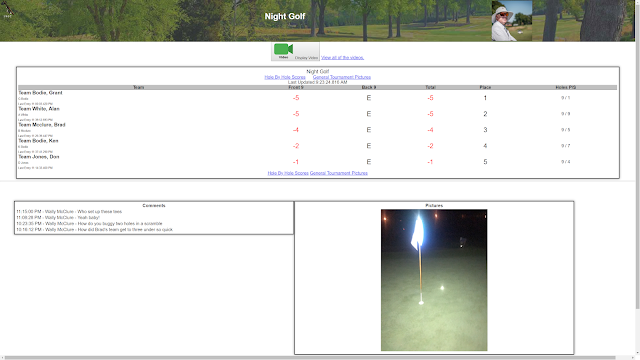This screenshot has width=640, height=360.
Task: Select the Team Bodie, Grant row
Action: click(318, 98)
